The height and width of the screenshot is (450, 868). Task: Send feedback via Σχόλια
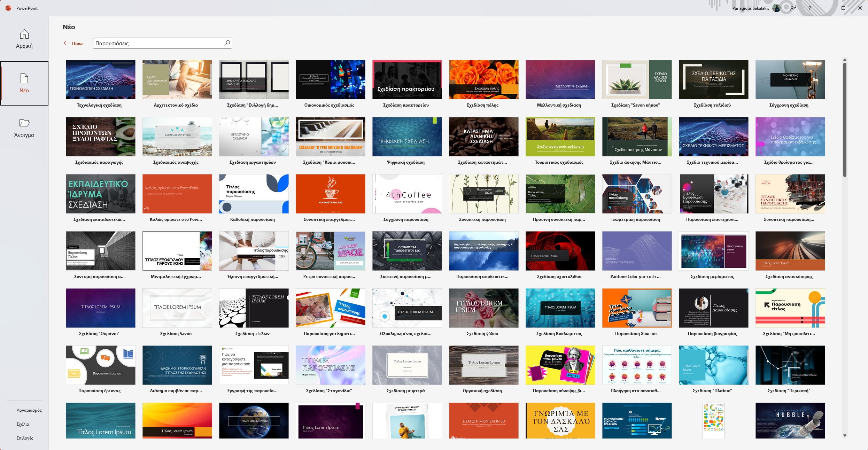23,424
